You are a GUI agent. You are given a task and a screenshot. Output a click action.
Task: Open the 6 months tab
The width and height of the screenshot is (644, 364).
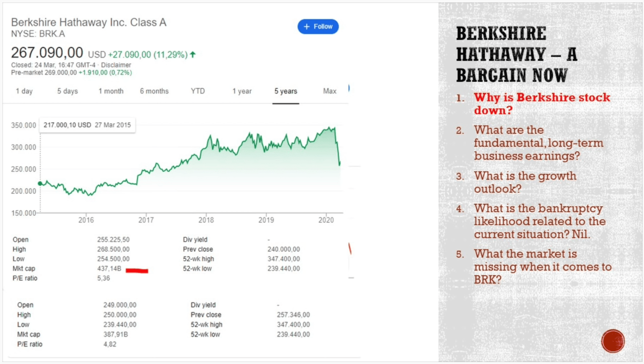(154, 91)
